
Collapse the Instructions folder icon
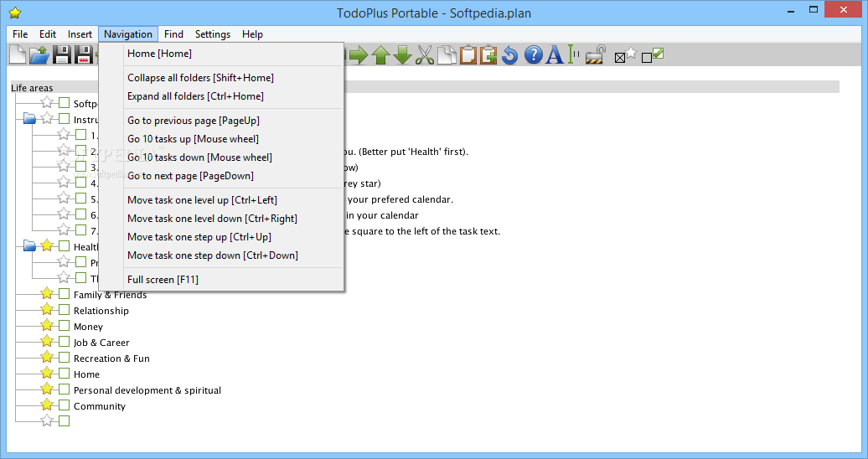pyautogui.click(x=30, y=118)
